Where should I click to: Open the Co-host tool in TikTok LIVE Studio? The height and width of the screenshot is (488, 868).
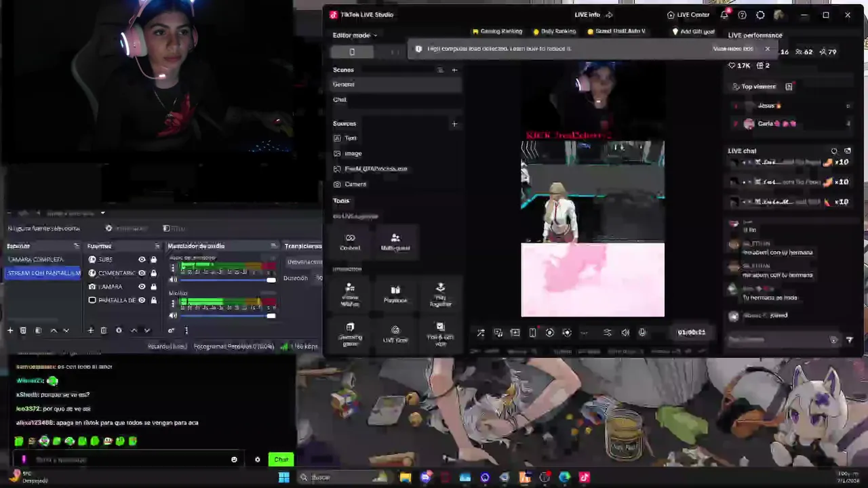click(x=350, y=242)
